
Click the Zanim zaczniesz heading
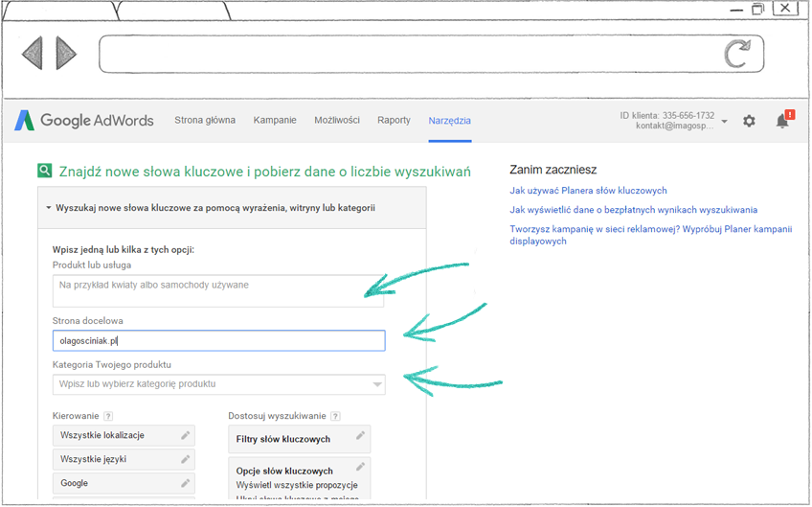point(553,170)
